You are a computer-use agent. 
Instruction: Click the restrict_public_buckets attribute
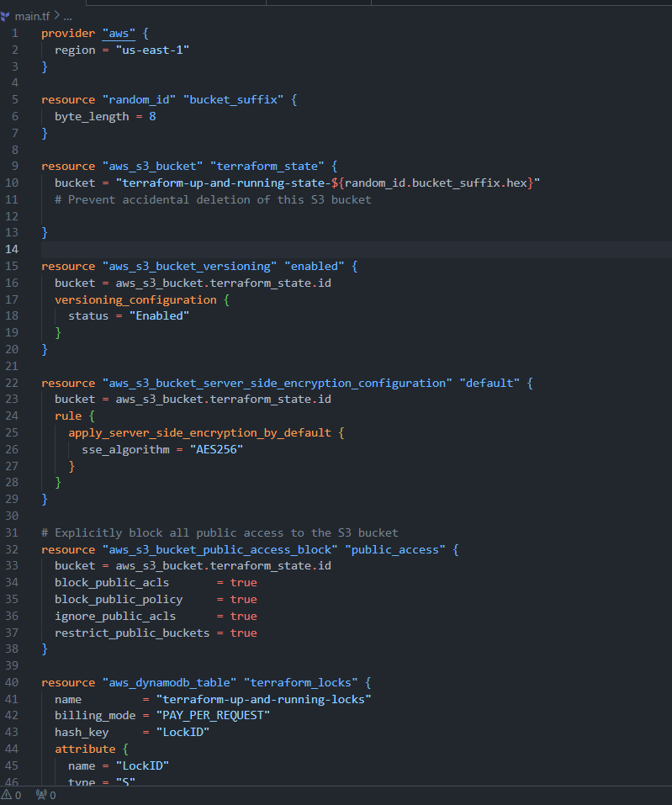[x=132, y=633]
